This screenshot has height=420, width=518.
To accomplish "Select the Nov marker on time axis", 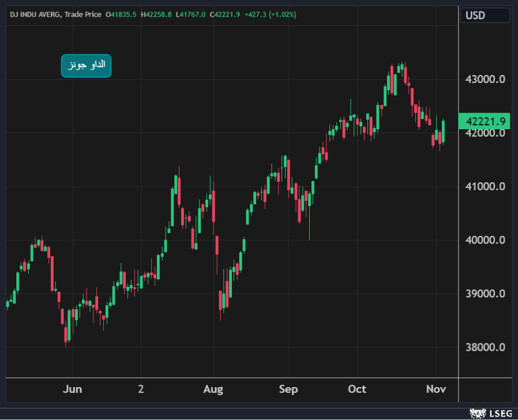I will (x=436, y=389).
